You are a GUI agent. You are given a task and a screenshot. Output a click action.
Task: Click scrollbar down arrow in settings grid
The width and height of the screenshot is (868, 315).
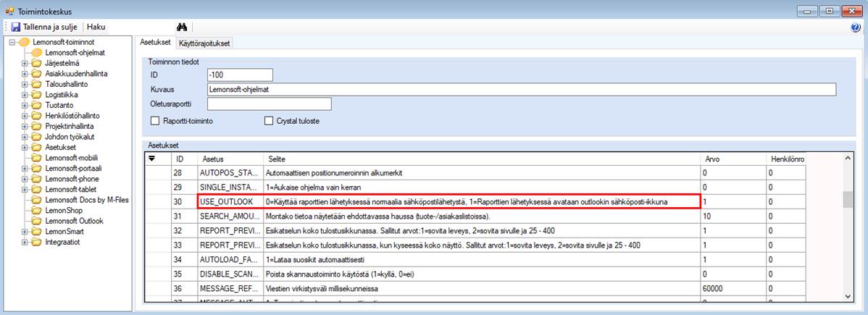coord(847,297)
